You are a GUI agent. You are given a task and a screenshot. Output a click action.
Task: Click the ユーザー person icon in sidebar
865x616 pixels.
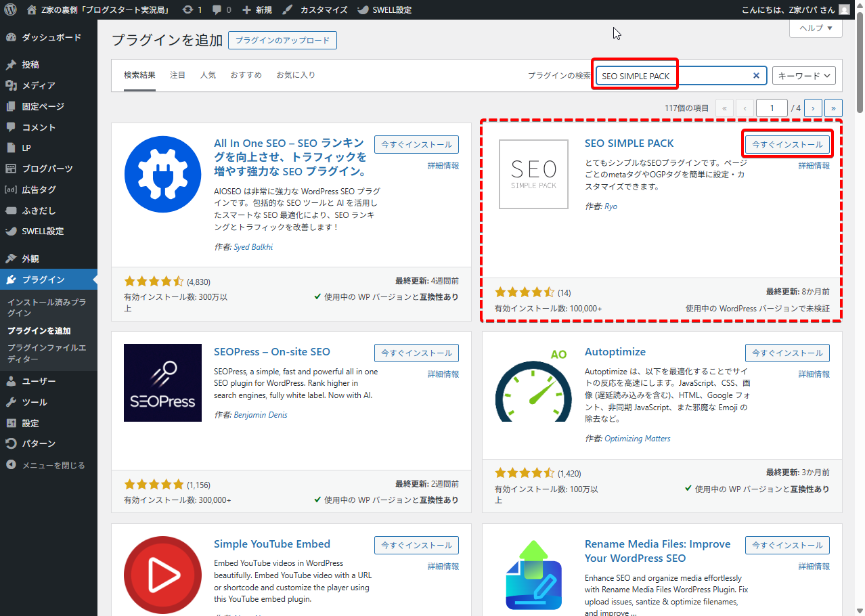pyautogui.click(x=11, y=381)
